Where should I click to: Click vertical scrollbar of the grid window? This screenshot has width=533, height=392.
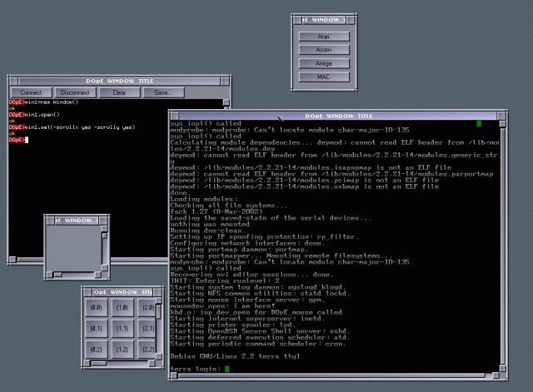pyautogui.click(x=158, y=332)
